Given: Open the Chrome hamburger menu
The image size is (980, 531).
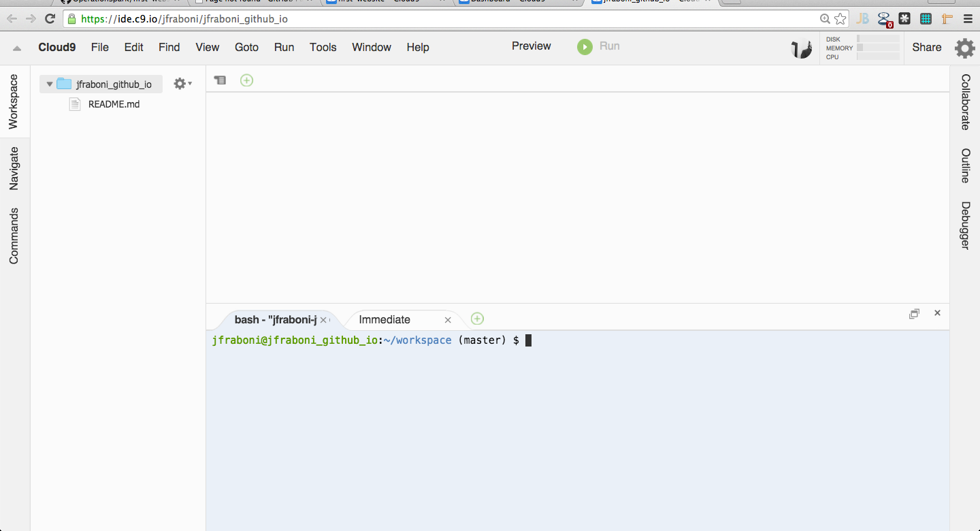Looking at the screenshot, I should pos(968,19).
